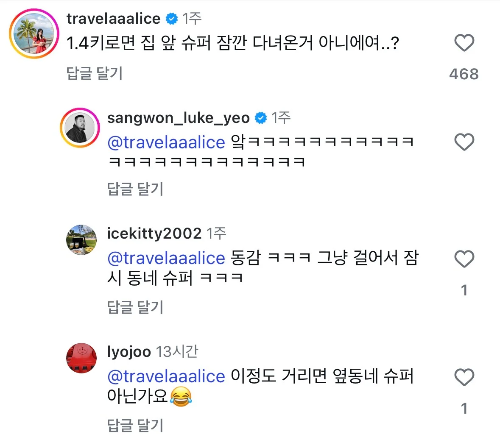500x448 pixels.
Task: Tap the verified badge beside sangwon_luke_yeo
Action: coord(261,118)
